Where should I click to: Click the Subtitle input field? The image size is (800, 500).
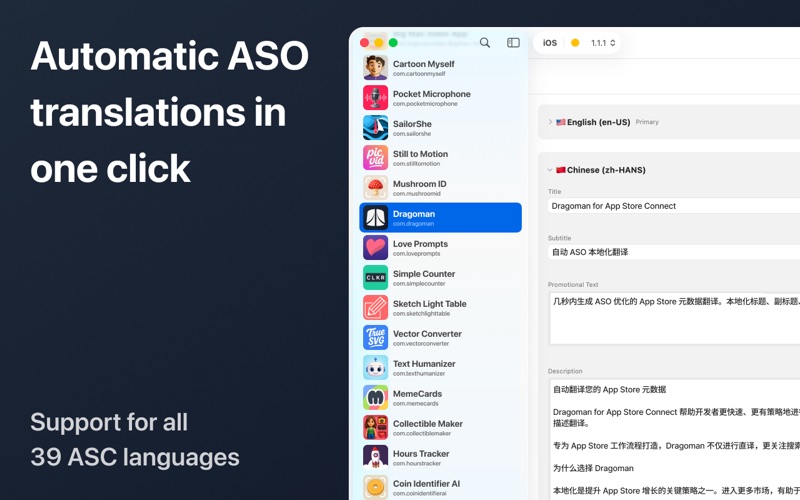pyautogui.click(x=674, y=252)
